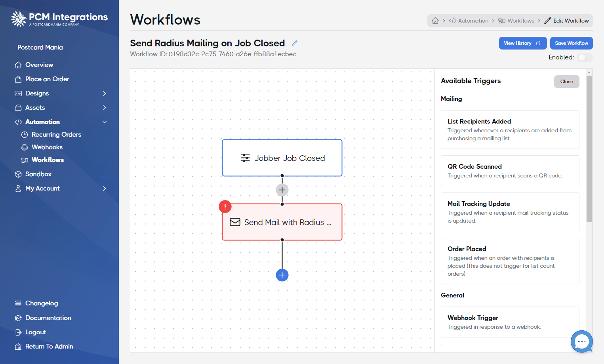Click the Save Workflow button

571,43
